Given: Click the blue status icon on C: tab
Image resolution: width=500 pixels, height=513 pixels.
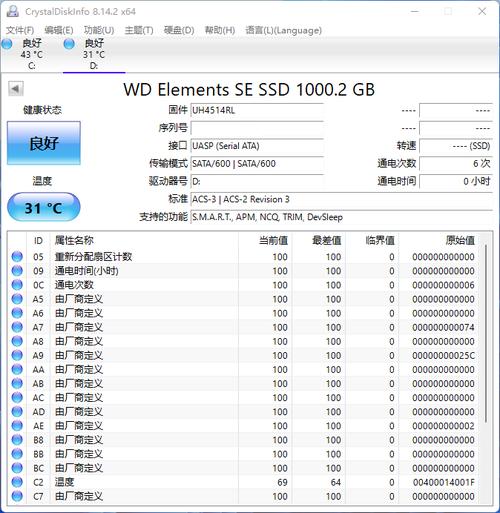Looking at the screenshot, I should pyautogui.click(x=7, y=44).
